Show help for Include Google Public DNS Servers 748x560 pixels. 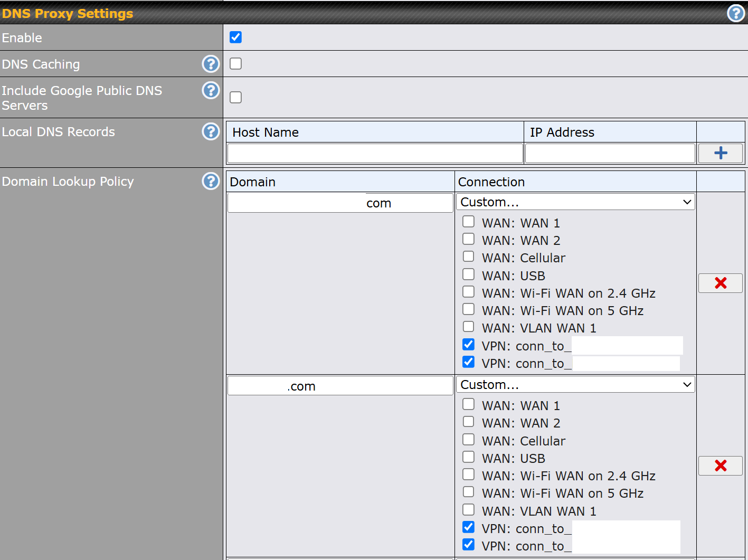pyautogui.click(x=211, y=90)
